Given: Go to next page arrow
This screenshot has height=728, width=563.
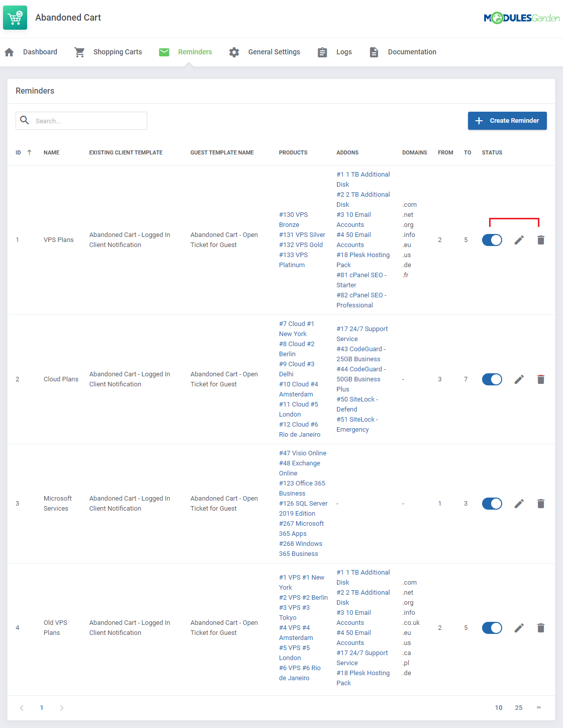Looking at the screenshot, I should tap(62, 708).
